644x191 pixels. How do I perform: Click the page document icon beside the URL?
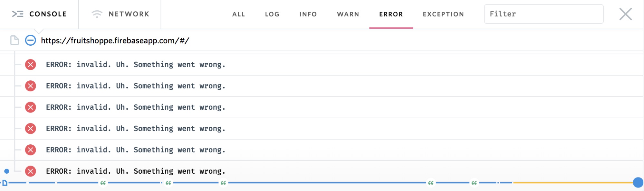[14, 40]
